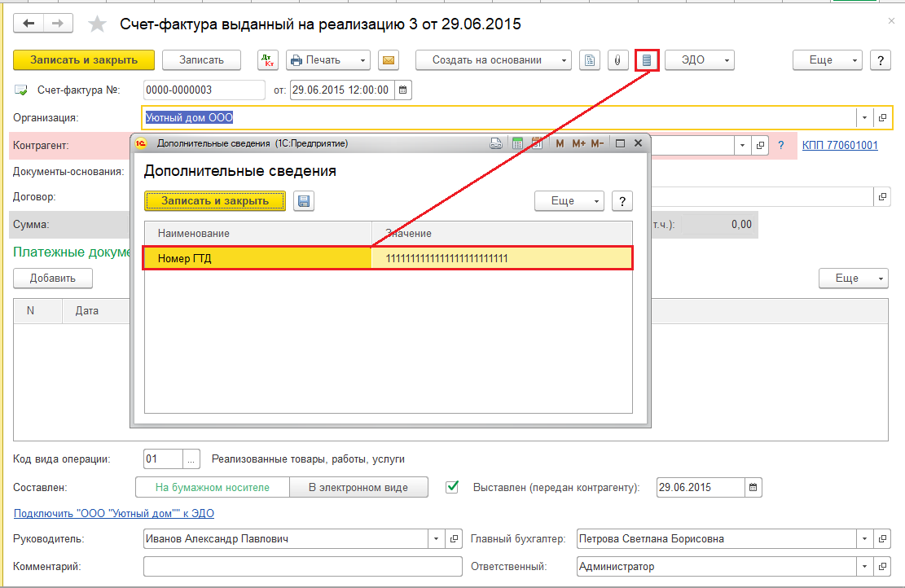Screen dimensions: 905x588
Task: Click the envelope email icon
Action: click(389, 60)
